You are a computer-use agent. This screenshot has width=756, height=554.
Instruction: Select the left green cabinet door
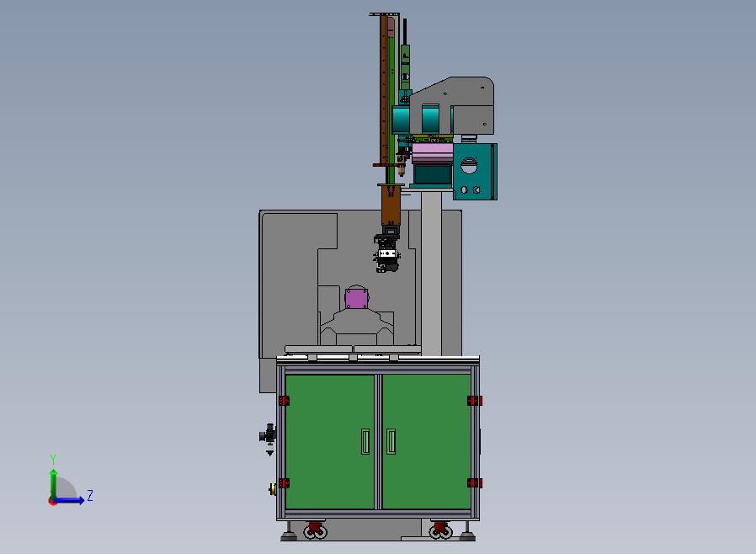coord(330,442)
